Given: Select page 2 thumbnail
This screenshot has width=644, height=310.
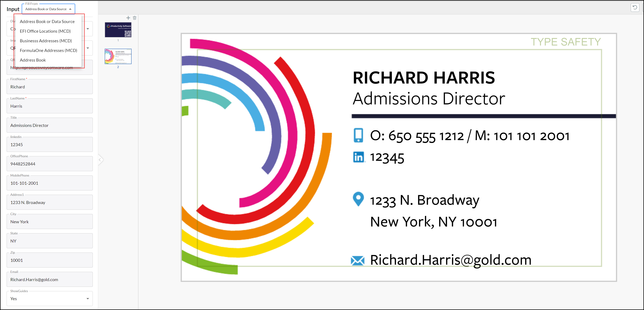Looking at the screenshot, I should coord(118,56).
